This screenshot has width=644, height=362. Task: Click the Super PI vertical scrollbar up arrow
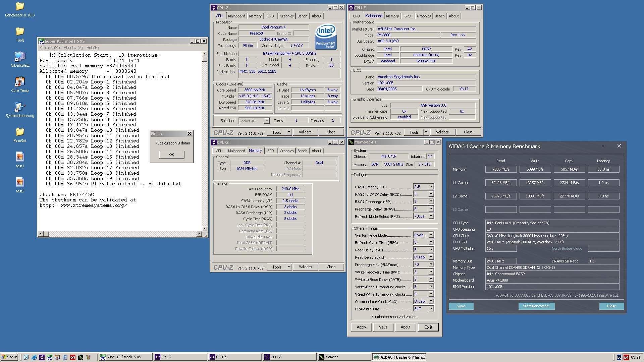[x=204, y=54]
